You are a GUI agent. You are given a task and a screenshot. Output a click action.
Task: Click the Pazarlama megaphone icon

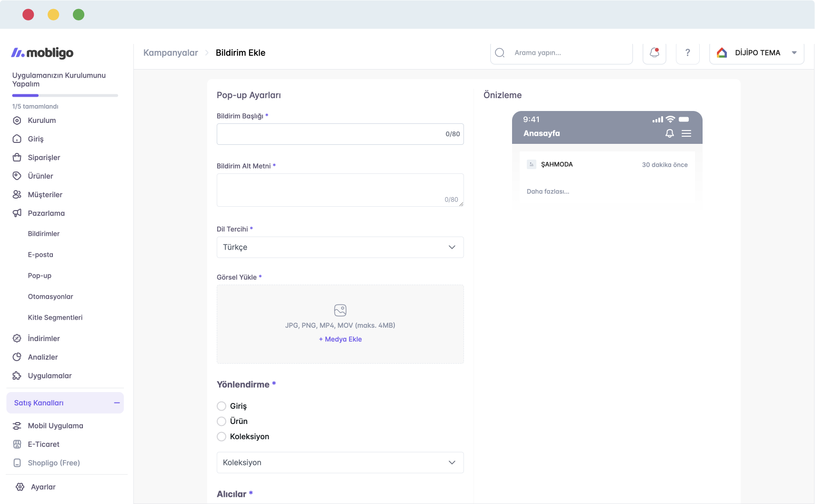(17, 213)
